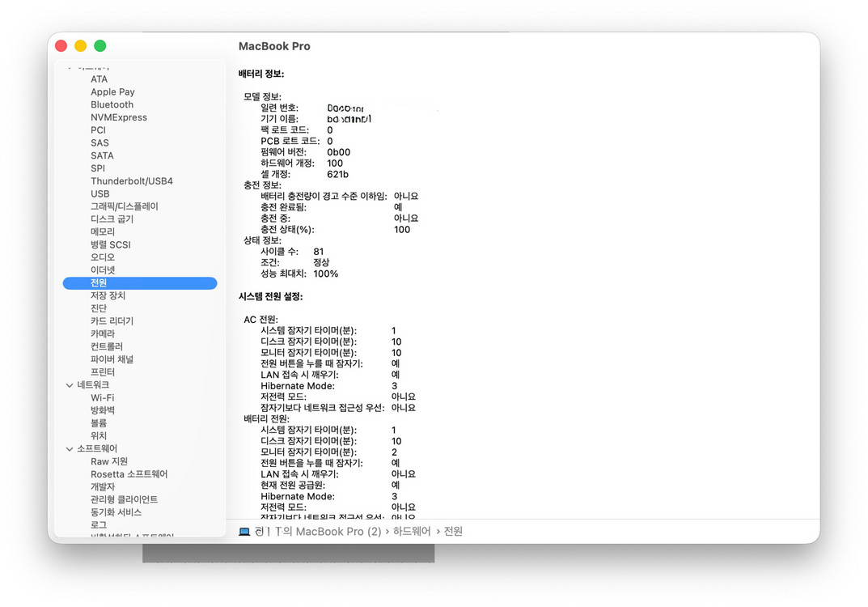
Task: Click MacBook Pro (2) in the path bar
Action: [x=339, y=532]
